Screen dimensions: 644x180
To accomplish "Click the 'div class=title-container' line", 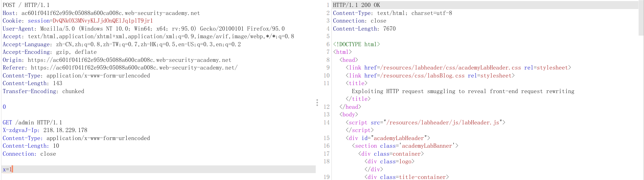I will 407,177.
